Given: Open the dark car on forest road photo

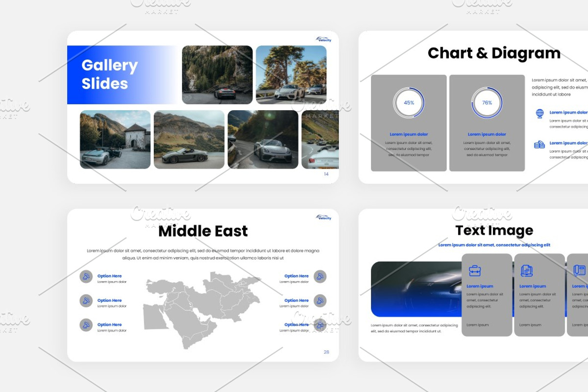Looking at the screenshot, I should click(x=218, y=75).
